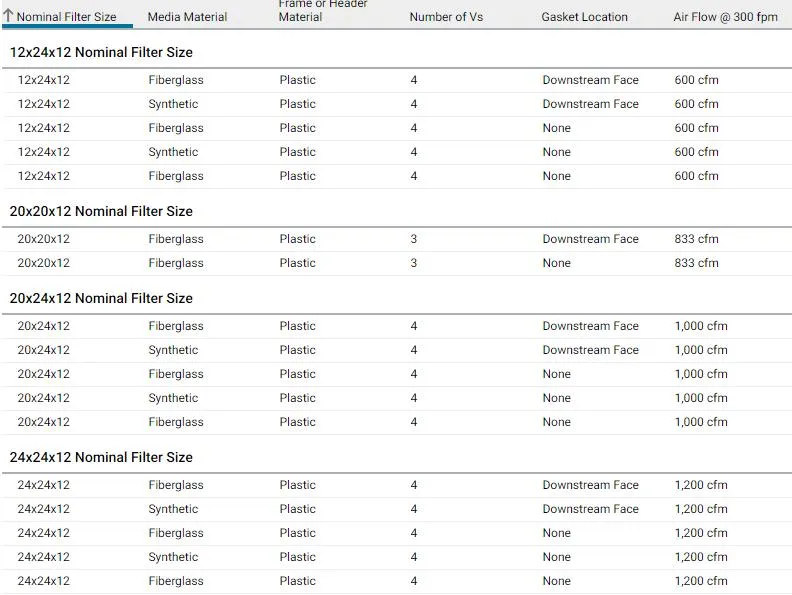Image resolution: width=792 pixels, height=595 pixels.
Task: Click the sort arrow beside Nominal Filter Size
Action: coord(8,16)
